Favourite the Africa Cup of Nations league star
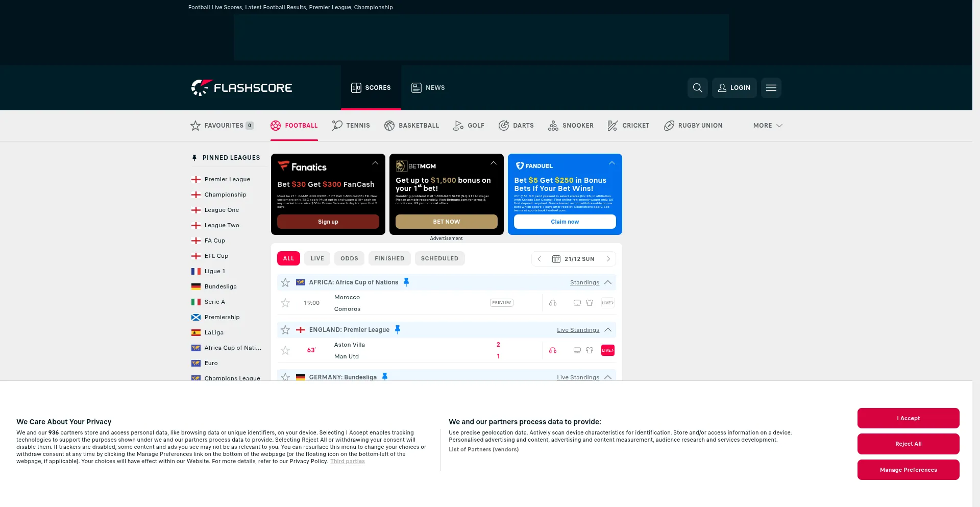 pyautogui.click(x=285, y=282)
